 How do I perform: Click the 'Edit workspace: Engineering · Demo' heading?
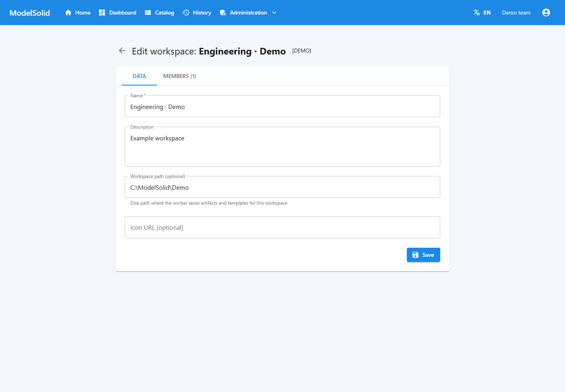pos(209,51)
